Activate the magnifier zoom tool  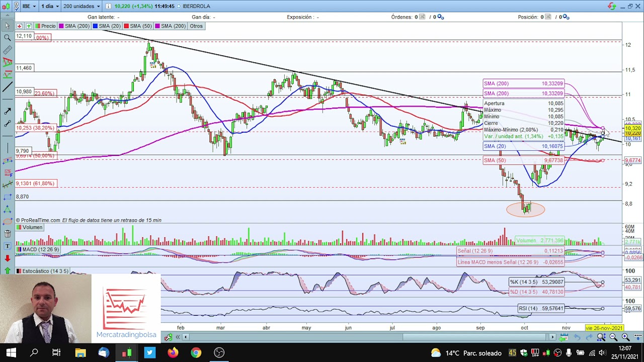tap(7, 38)
